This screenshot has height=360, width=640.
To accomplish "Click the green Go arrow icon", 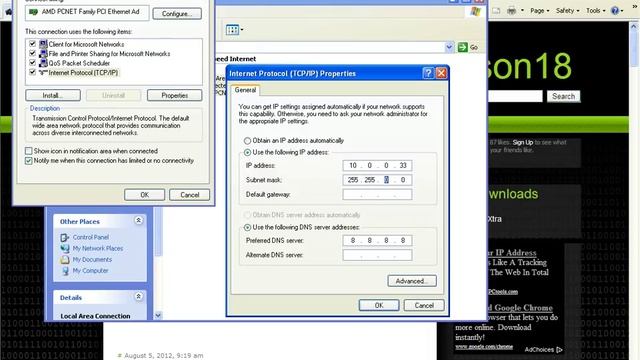I will click(462, 47).
